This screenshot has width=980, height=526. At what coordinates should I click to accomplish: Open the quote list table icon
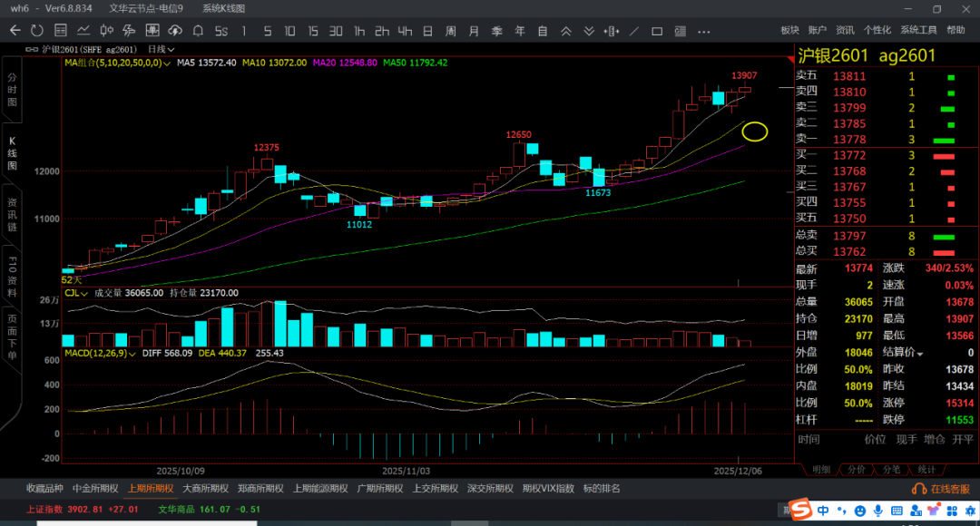click(x=61, y=31)
